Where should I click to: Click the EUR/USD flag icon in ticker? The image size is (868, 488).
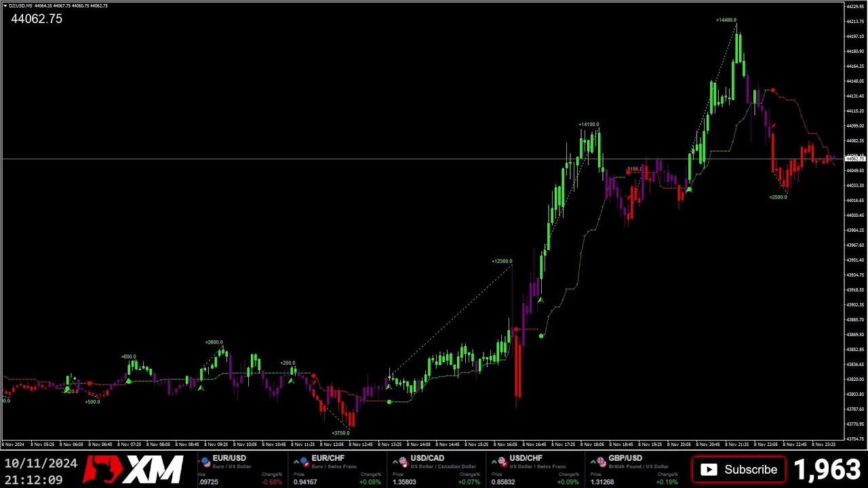coord(206,462)
